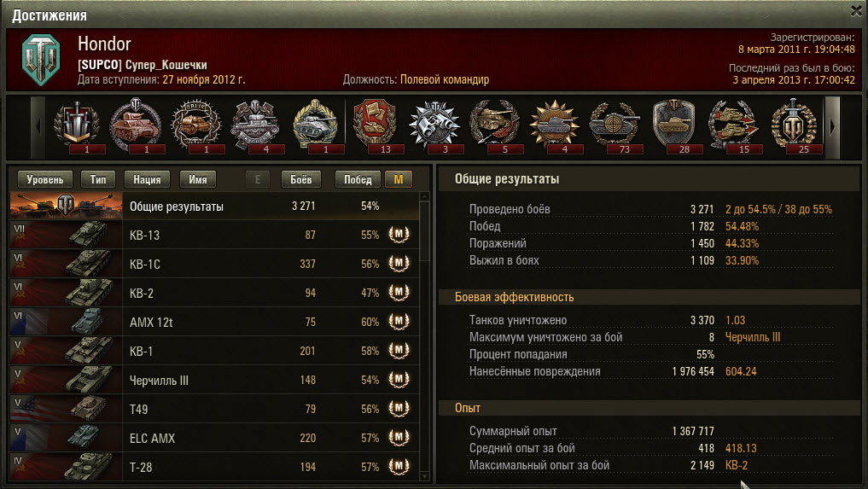Select the sun-burst tank medal with count 4
This screenshot has width=868, height=489.
554,125
